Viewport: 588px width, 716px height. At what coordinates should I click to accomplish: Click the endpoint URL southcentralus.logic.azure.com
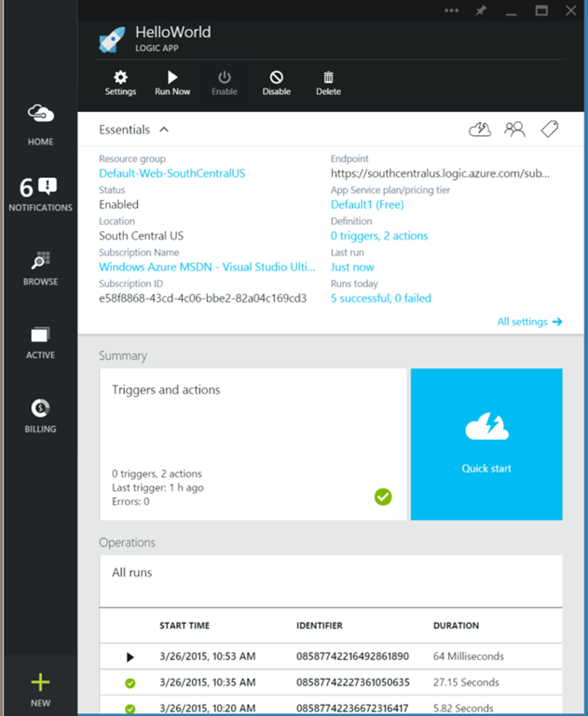pos(440,173)
